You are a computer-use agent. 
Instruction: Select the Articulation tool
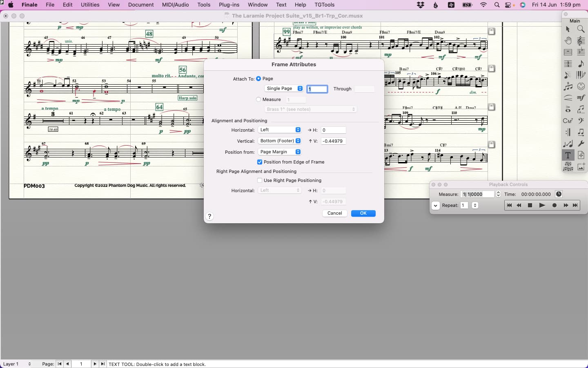(x=568, y=109)
